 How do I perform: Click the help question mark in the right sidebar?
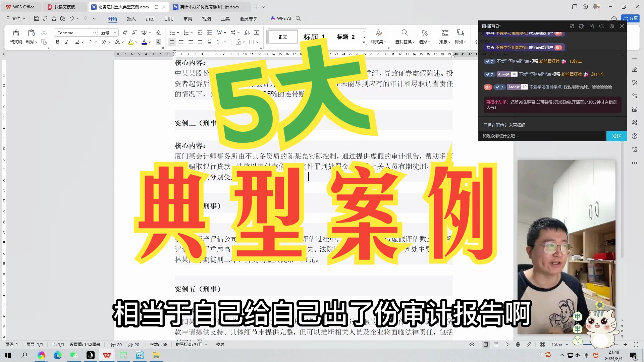[635, 136]
